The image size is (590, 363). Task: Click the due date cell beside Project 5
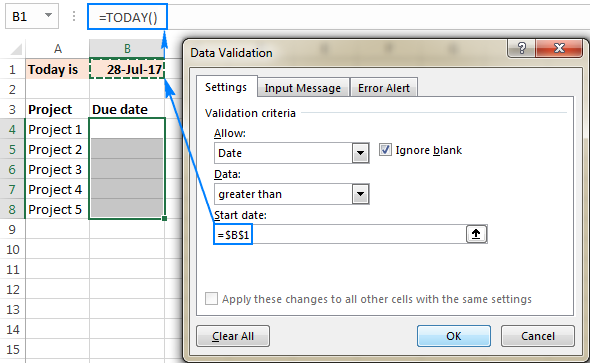tap(127, 208)
